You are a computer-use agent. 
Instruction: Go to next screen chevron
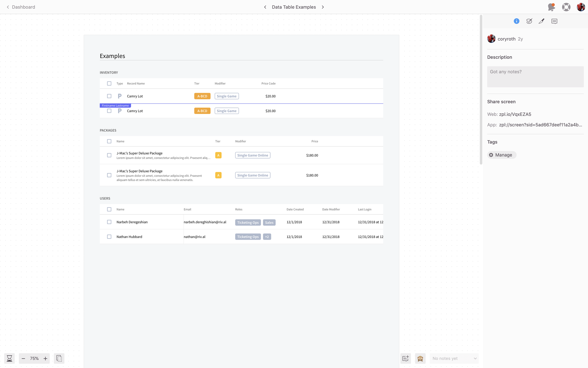pos(323,7)
